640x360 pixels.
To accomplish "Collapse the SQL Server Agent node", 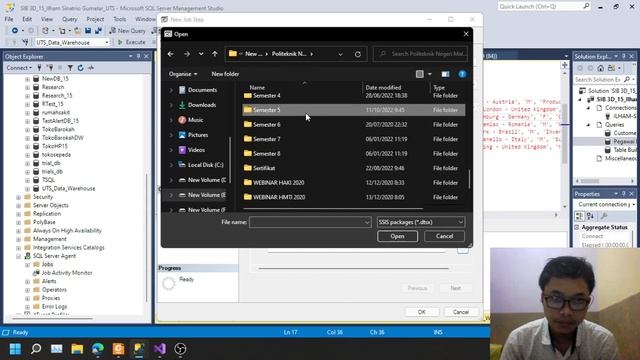I will click(18, 256).
